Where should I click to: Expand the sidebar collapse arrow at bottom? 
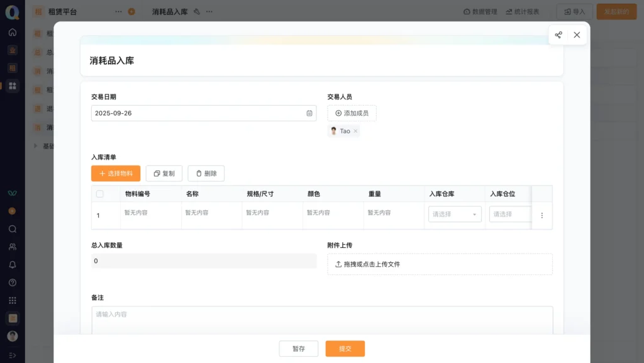(x=13, y=355)
